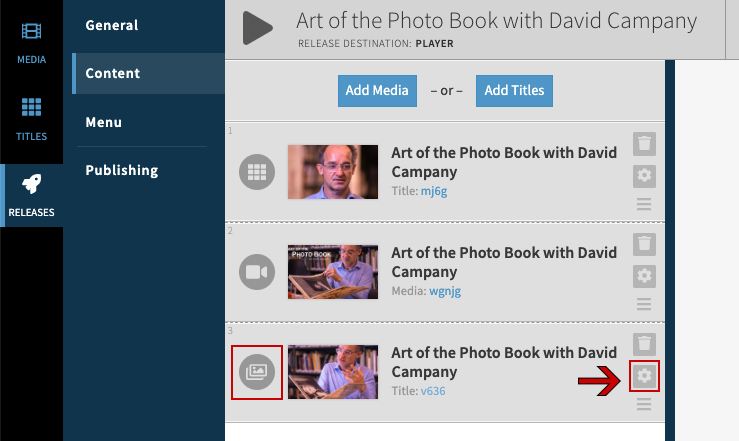
Task: Click the video camera icon on item 2
Action: pos(257,272)
